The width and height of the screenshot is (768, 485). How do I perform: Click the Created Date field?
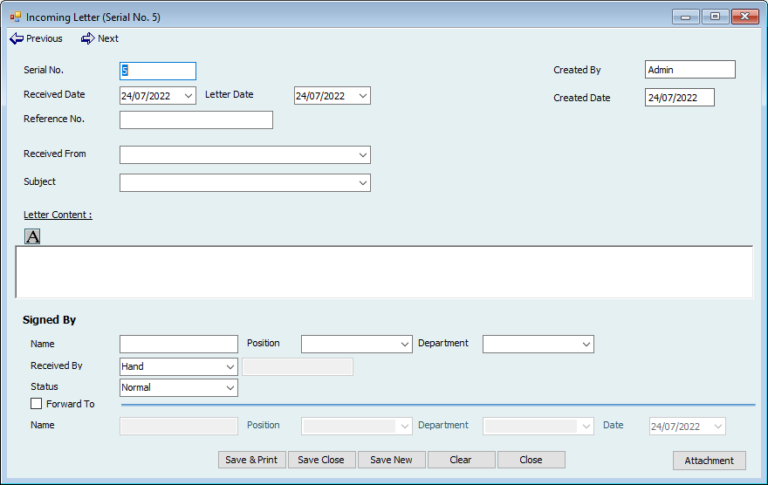click(680, 97)
